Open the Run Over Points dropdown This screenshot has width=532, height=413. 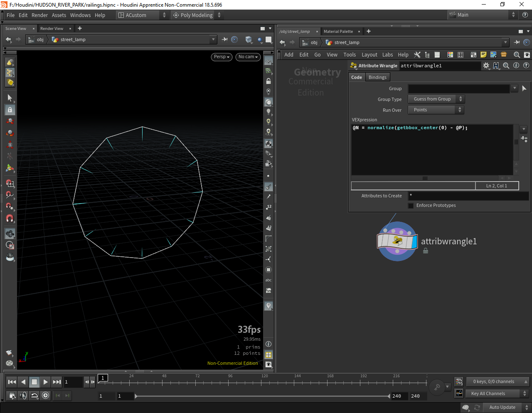(x=436, y=110)
